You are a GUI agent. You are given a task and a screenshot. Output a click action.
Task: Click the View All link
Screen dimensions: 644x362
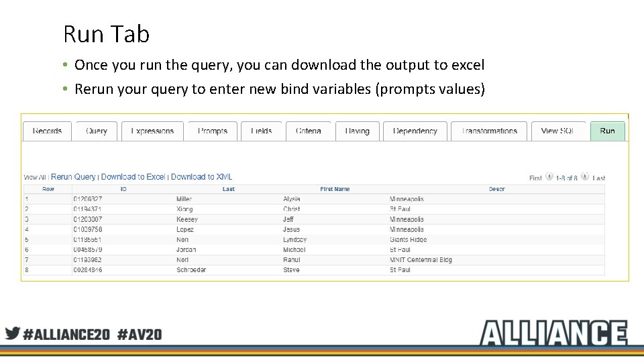tap(34, 177)
